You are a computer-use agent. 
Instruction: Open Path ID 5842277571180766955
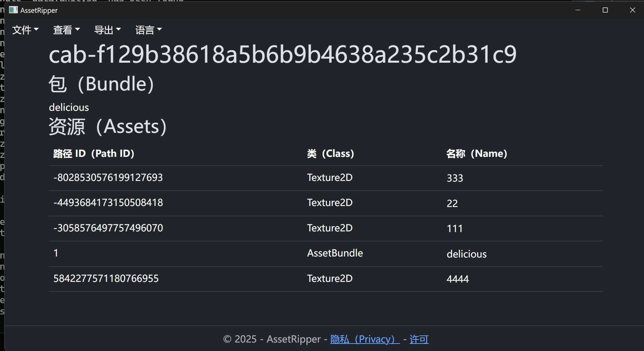point(106,278)
